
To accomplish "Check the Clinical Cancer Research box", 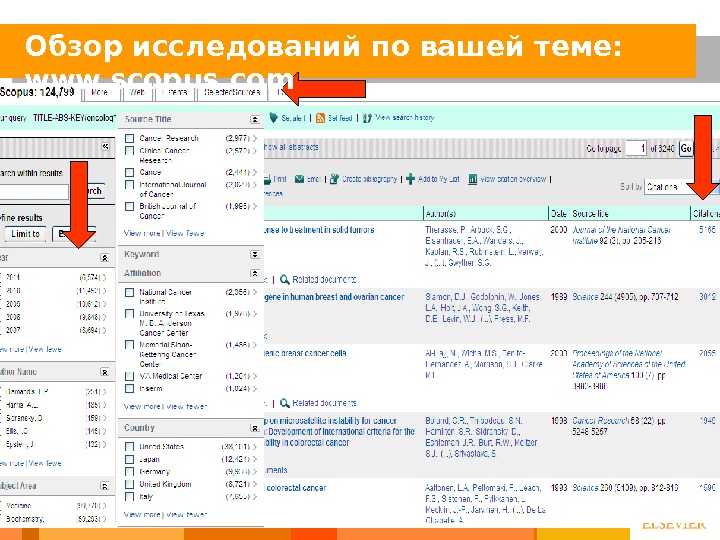I will 129,151.
